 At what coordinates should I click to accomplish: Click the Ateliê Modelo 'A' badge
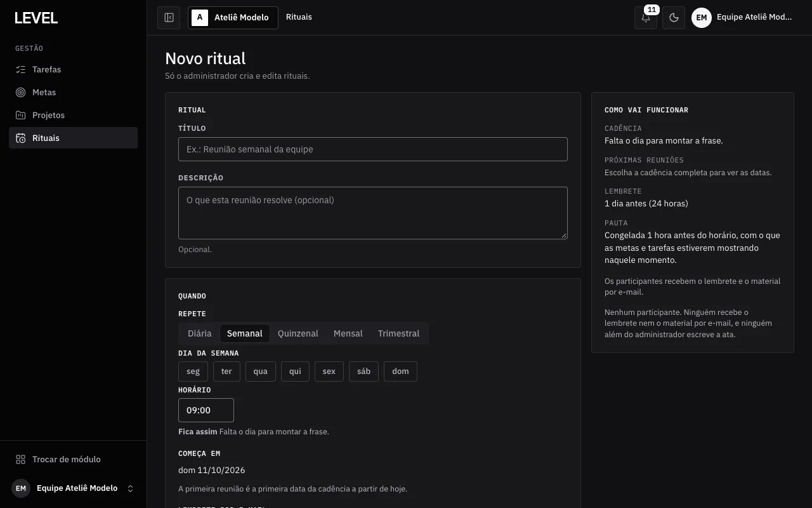(x=200, y=18)
